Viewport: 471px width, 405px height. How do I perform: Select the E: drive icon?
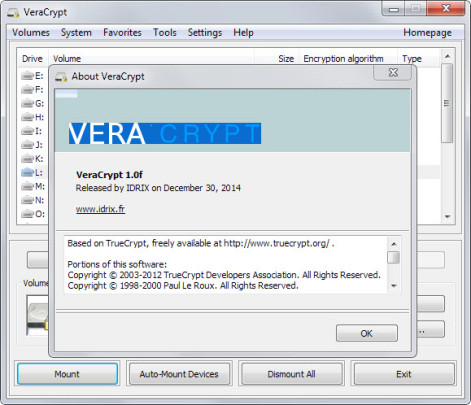pyautogui.click(x=27, y=76)
